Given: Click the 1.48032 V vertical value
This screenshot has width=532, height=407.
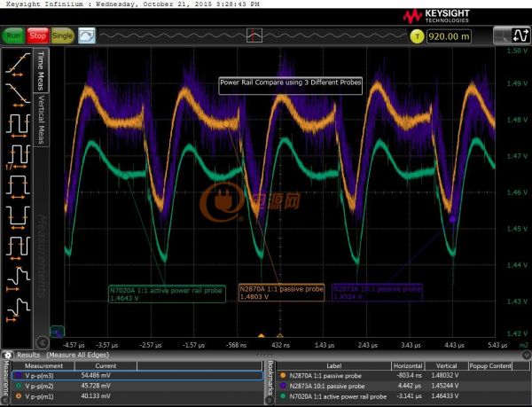Looking at the screenshot, I should coord(445,375).
